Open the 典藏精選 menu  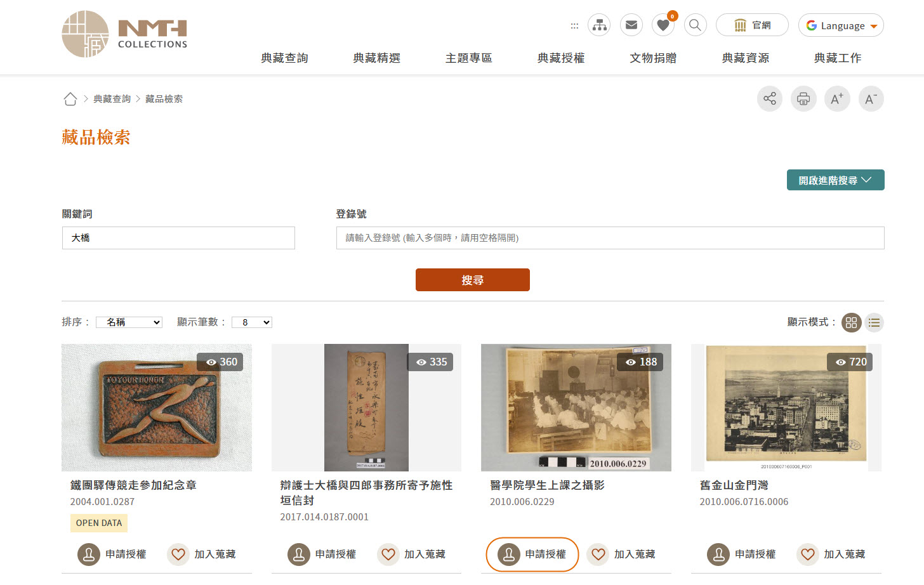coord(376,58)
